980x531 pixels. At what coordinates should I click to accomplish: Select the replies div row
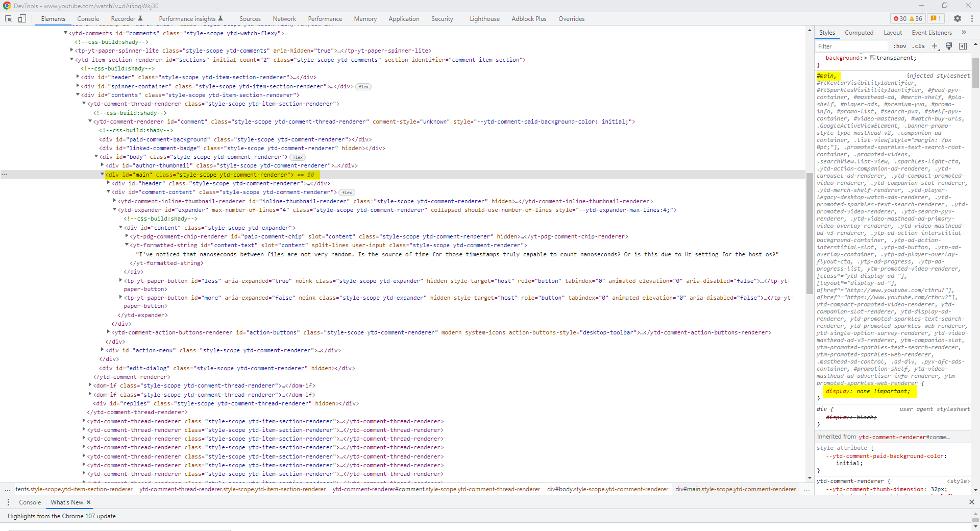[x=226, y=403]
